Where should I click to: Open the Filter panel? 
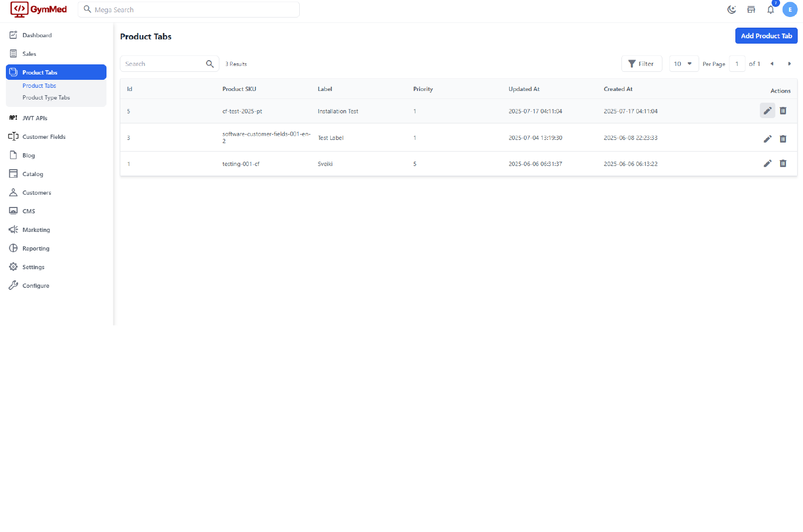point(641,64)
